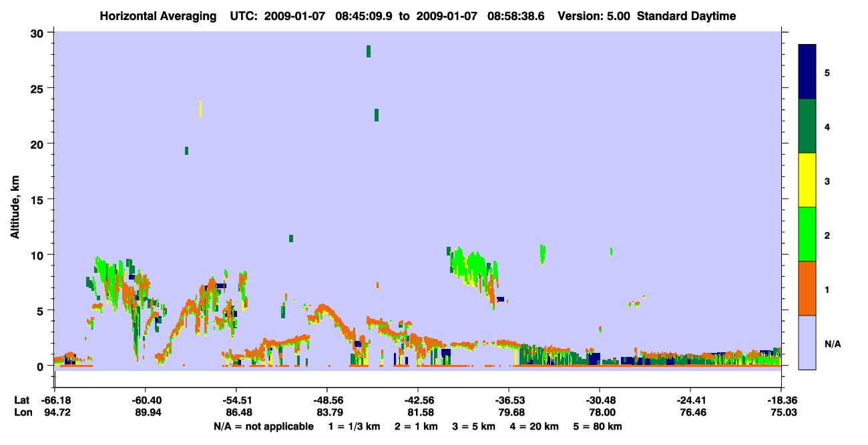Click the latitude value -54.51
868x445 pixels.
pyautogui.click(x=236, y=400)
